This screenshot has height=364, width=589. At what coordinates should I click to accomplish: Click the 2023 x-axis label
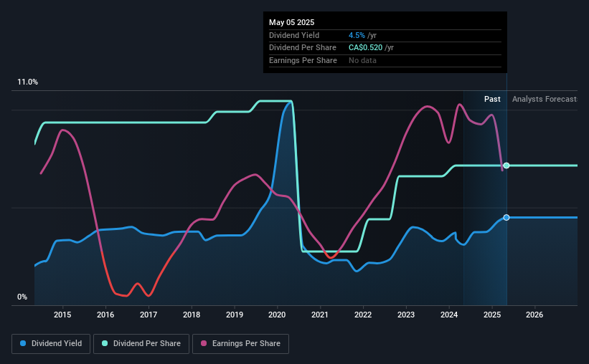tap(406, 315)
